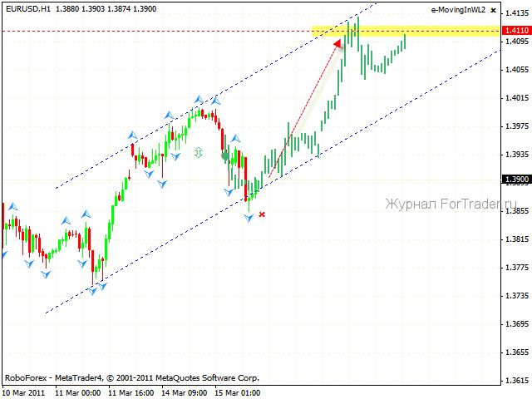Click the lowest blue down-fractal arrow at chart bottom-left
This screenshot has width=532, height=399.
pos(94,290)
